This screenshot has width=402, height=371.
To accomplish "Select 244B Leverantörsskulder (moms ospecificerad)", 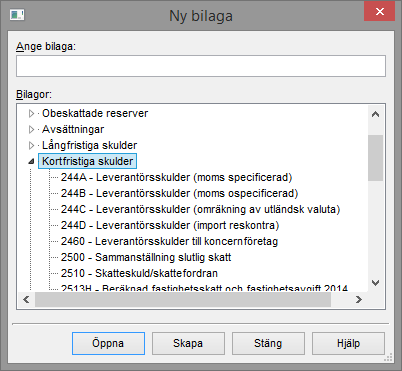I will pos(179,193).
